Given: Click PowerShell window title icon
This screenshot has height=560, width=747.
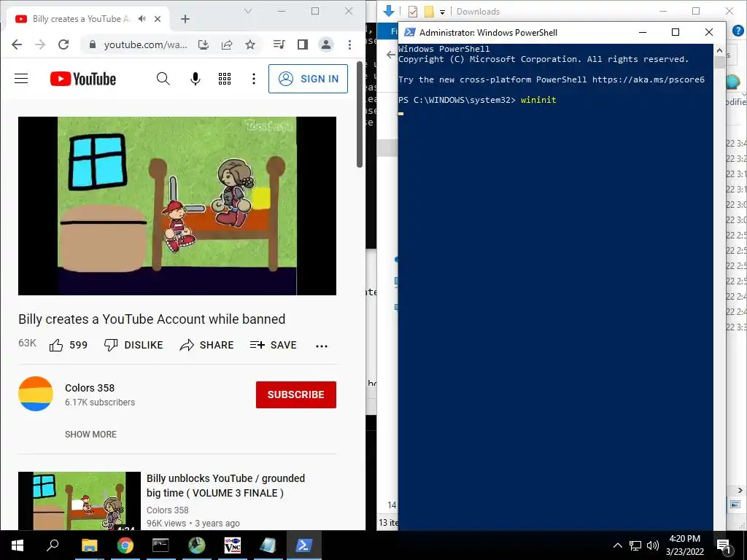Looking at the screenshot, I should (409, 32).
